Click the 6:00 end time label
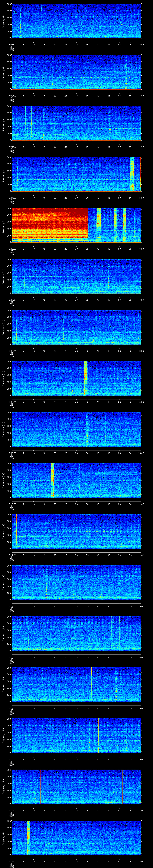 point(141,248)
